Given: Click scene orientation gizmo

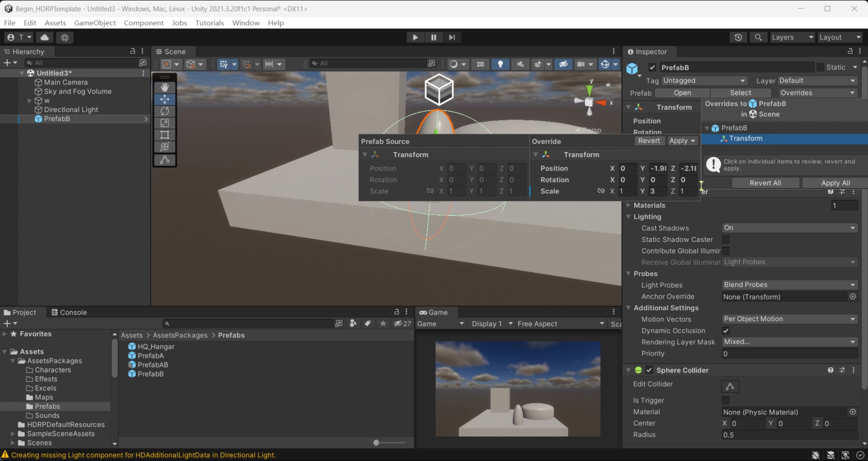Looking at the screenshot, I should (x=590, y=101).
